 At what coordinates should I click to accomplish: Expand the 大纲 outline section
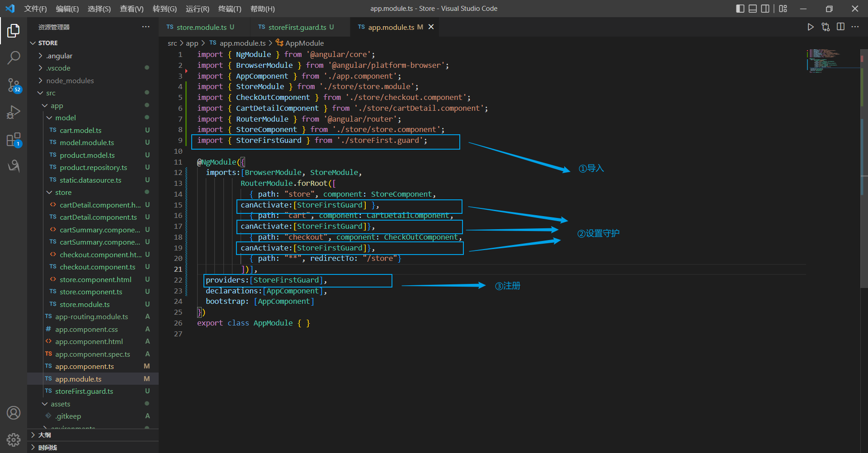coord(44,435)
